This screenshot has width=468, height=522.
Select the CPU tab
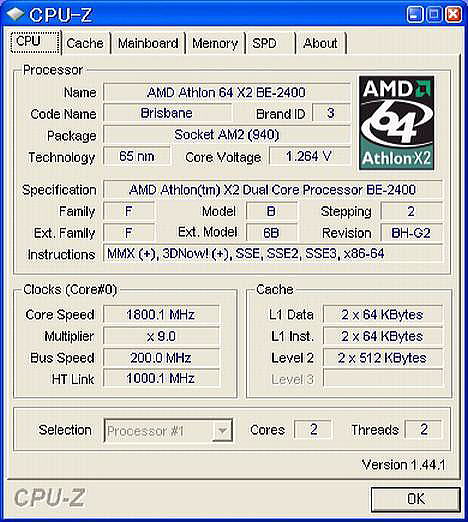tap(35, 42)
